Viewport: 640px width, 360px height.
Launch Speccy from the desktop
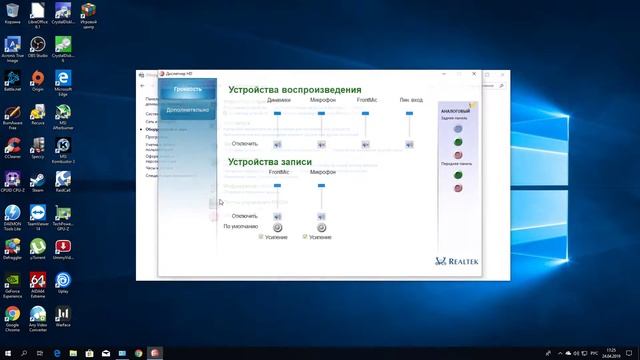coord(38,148)
